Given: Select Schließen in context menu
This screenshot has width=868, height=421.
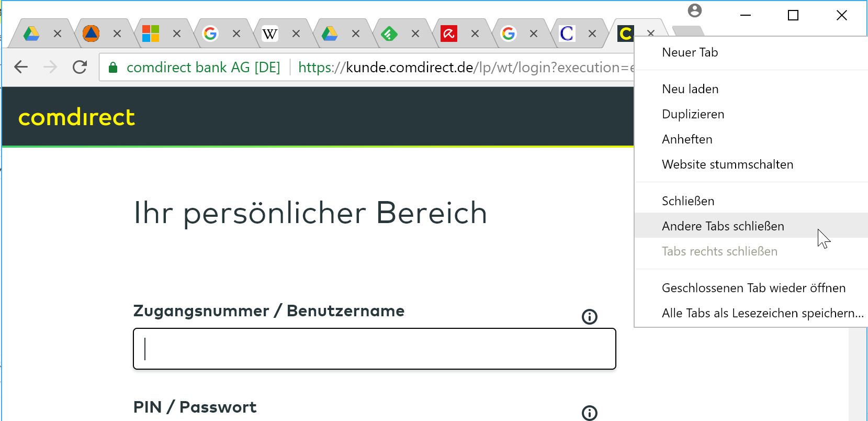Looking at the screenshot, I should coord(751,201).
